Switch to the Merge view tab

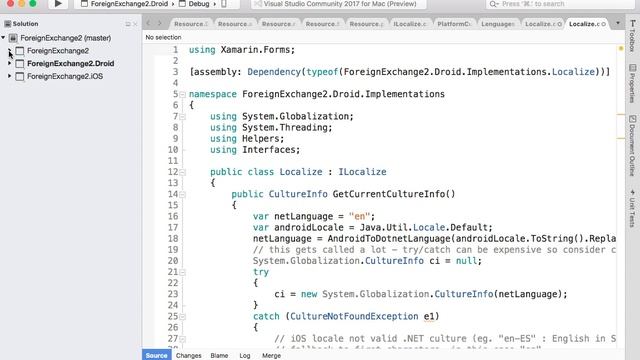[x=271, y=355]
